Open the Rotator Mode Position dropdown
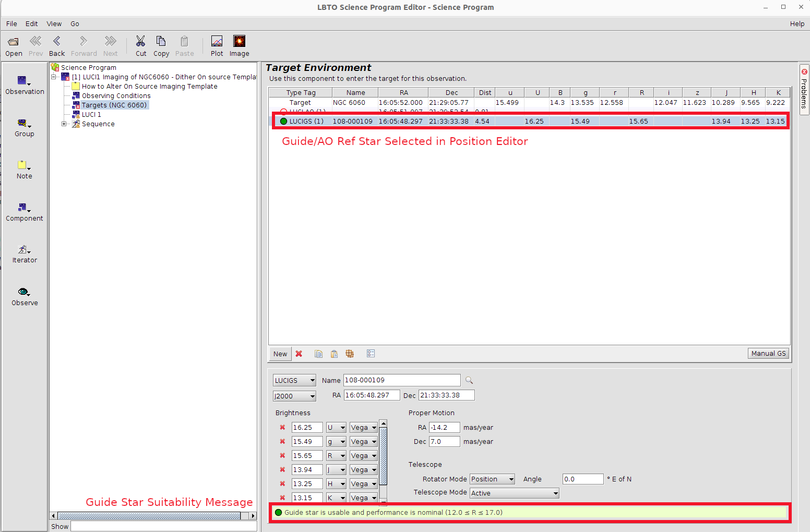The width and height of the screenshot is (810, 532). [x=492, y=479]
